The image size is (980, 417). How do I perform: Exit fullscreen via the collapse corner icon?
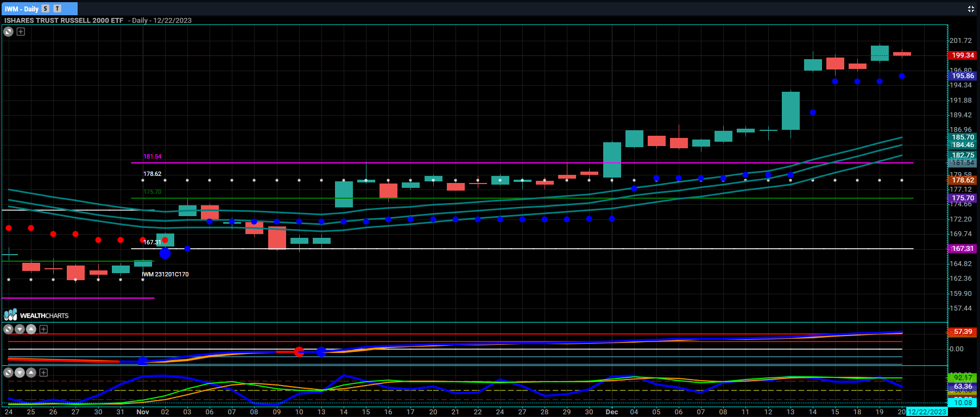coord(971,9)
